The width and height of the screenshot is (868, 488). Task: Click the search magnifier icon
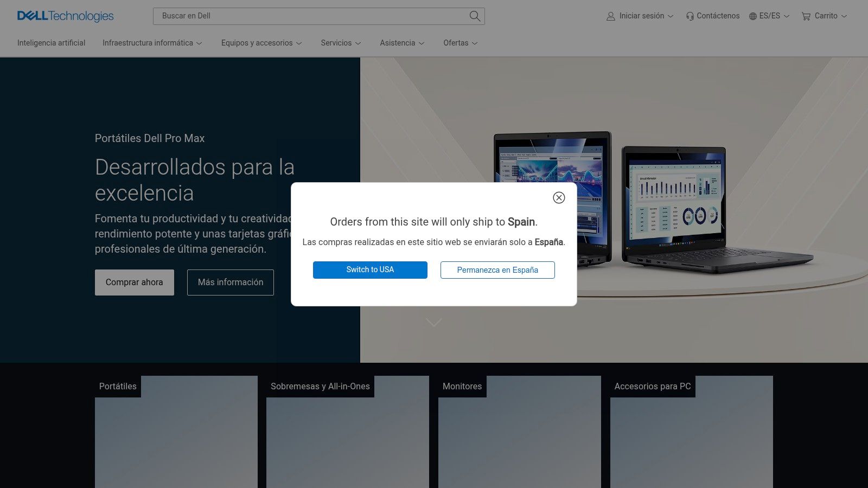coord(475,16)
